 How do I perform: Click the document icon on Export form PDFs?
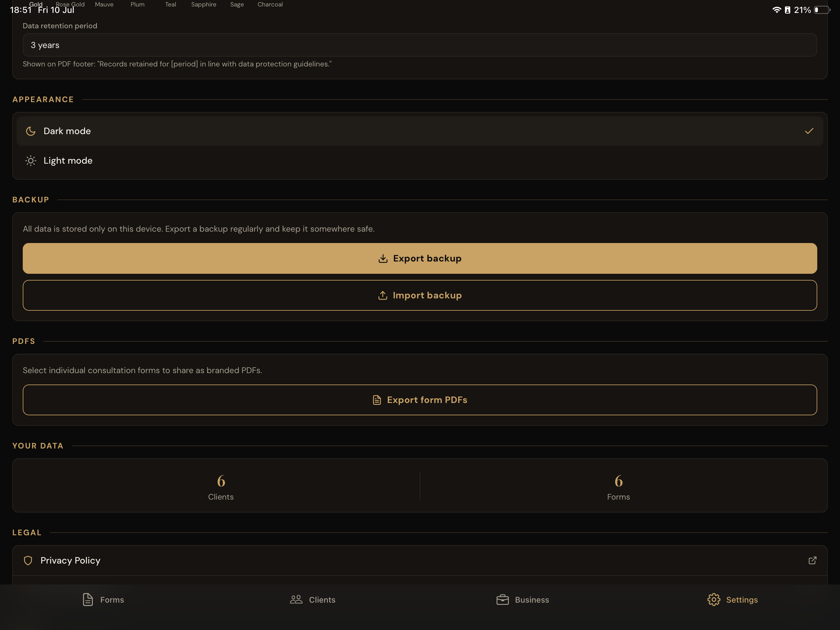[x=377, y=400]
